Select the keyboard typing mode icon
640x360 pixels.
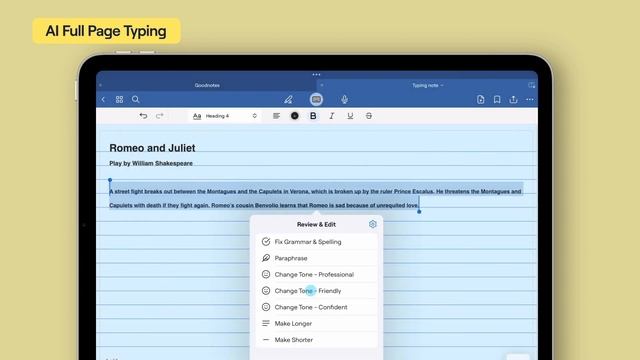pyautogui.click(x=316, y=99)
